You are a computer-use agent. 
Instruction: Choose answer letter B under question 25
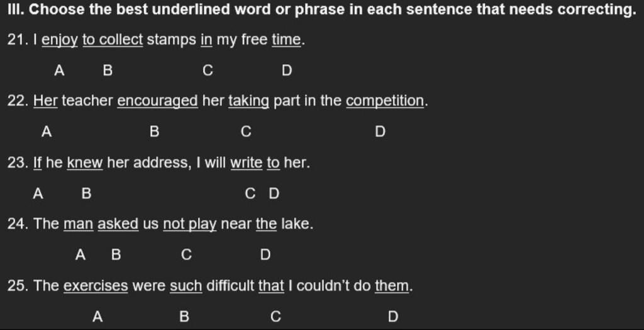(x=184, y=316)
